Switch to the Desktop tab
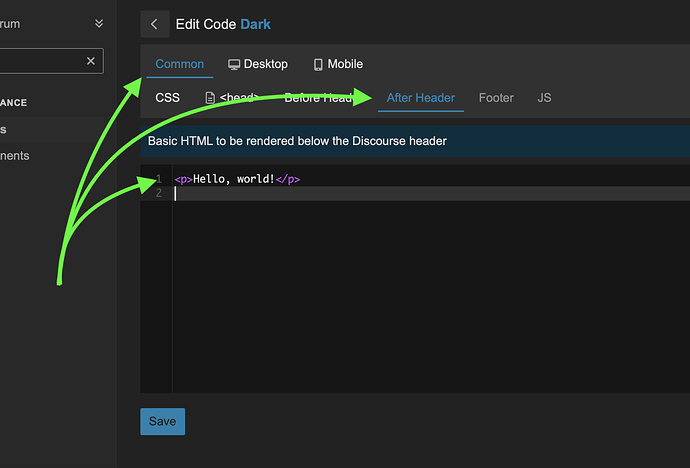 pos(258,64)
